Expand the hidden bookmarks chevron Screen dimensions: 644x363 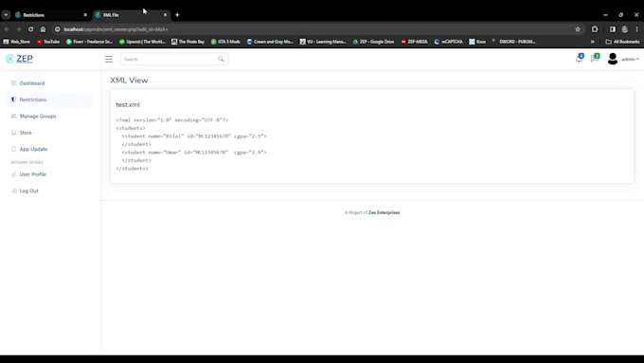pos(592,42)
